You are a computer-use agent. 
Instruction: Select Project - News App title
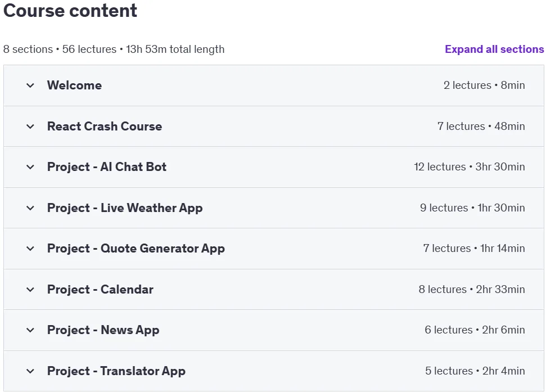tap(103, 330)
